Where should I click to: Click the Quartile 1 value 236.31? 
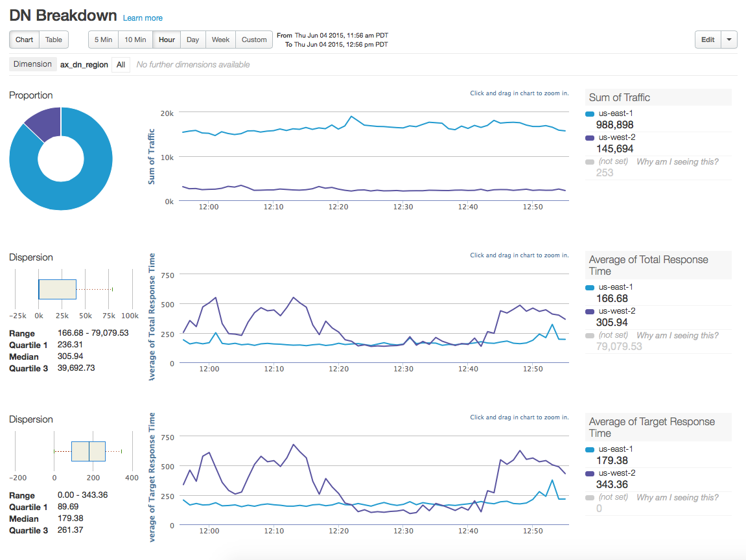tap(70, 344)
